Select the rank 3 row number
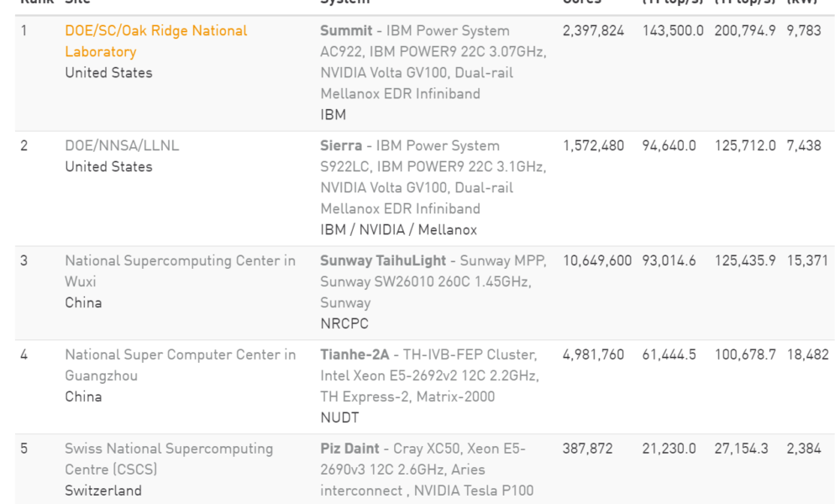The height and width of the screenshot is (504, 840). [x=24, y=260]
